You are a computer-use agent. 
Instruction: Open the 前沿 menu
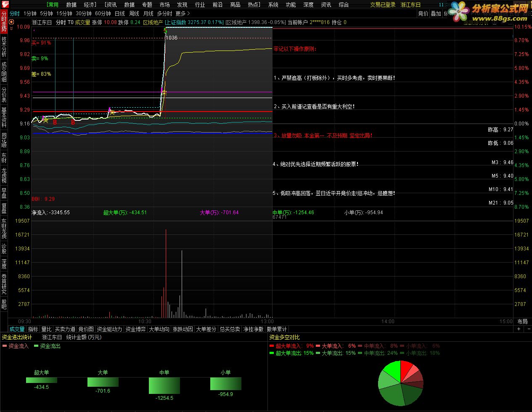pyautogui.click(x=217, y=5)
